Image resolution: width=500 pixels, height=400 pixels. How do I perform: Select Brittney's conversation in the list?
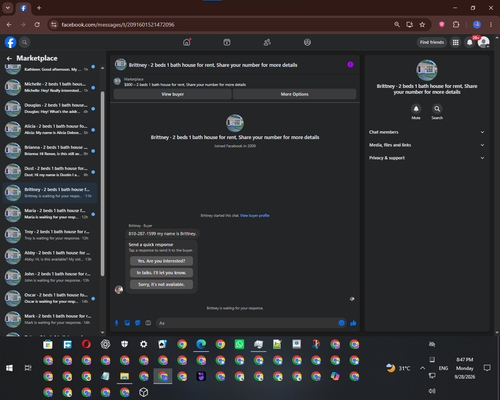[x=50, y=193]
